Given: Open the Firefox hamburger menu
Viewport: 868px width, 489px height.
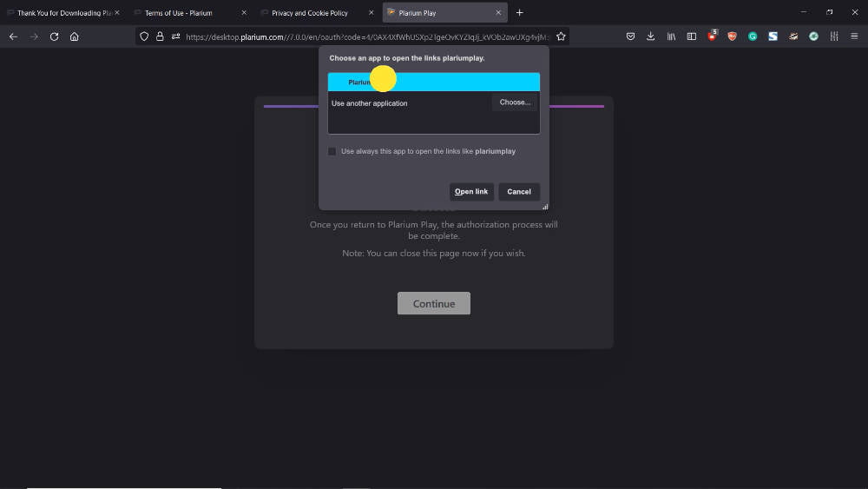Looking at the screenshot, I should [x=854, y=36].
